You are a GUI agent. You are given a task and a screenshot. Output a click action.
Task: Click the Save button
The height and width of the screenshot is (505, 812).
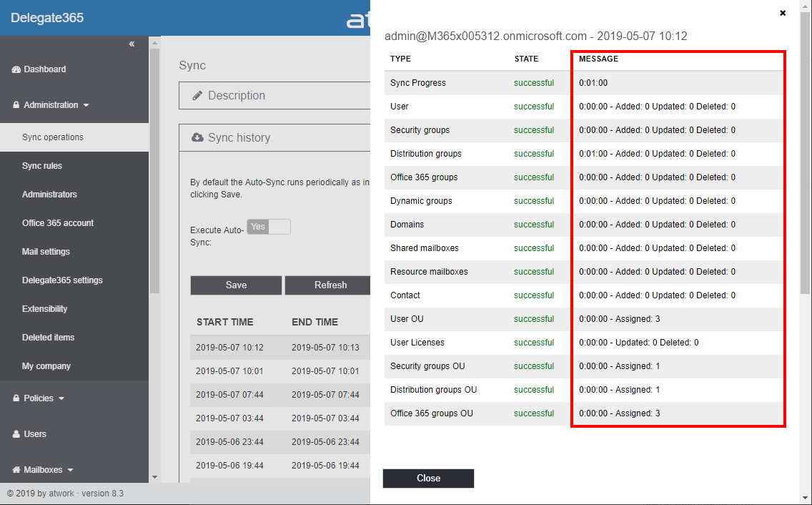pyautogui.click(x=236, y=285)
